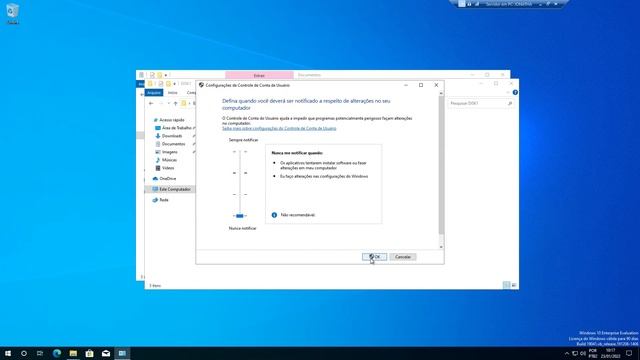
Task: Open the Mail app from the taskbar
Action: [106, 353]
